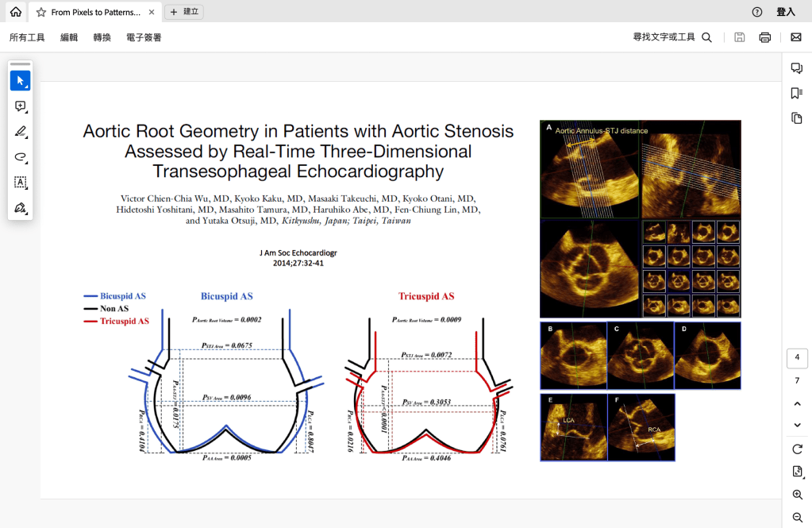Go to the next page with the down chevron
This screenshot has height=528, width=812.
click(797, 426)
